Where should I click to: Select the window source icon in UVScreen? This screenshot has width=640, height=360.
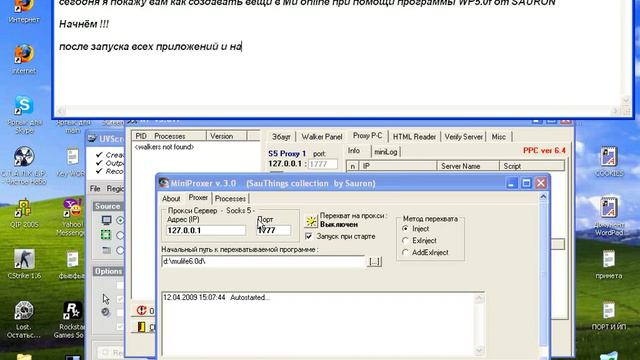pyautogui.click(x=107, y=250)
